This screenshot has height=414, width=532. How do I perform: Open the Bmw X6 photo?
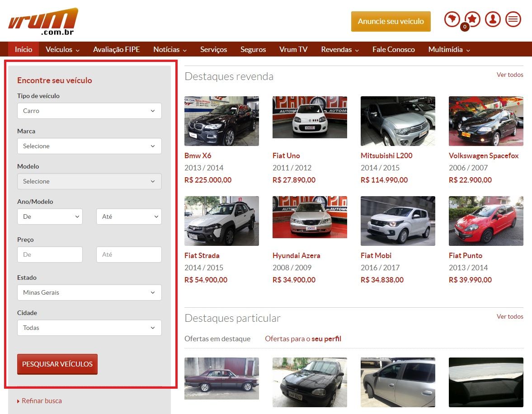[221, 121]
